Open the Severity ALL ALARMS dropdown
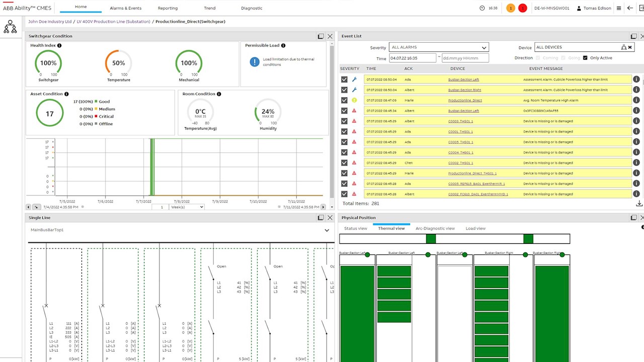This screenshot has height=362, width=644. click(x=439, y=47)
